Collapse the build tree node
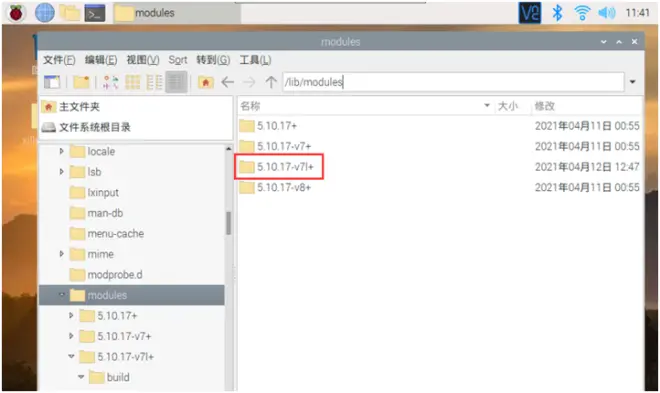Image resolution: width=660 pixels, height=393 pixels. click(x=81, y=377)
